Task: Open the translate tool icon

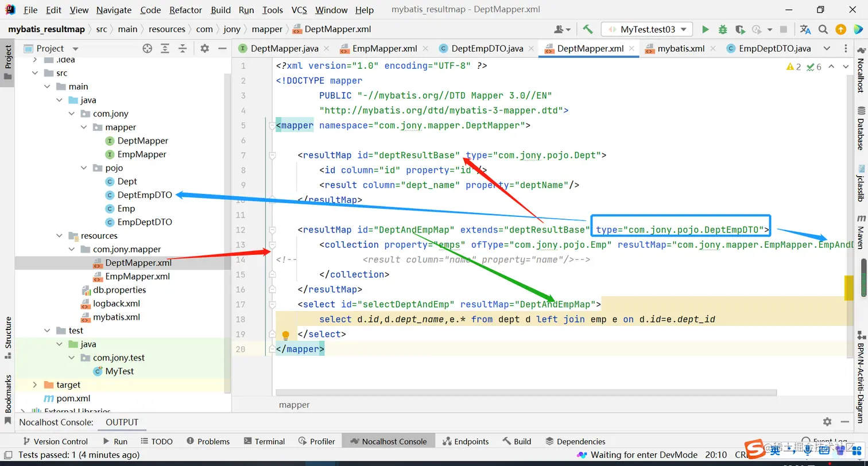Action: tap(805, 29)
